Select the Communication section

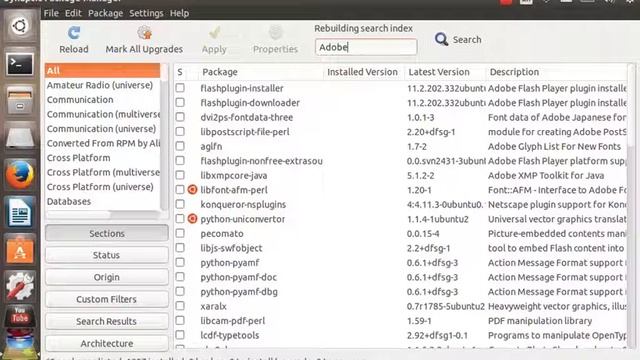pyautogui.click(x=102, y=100)
